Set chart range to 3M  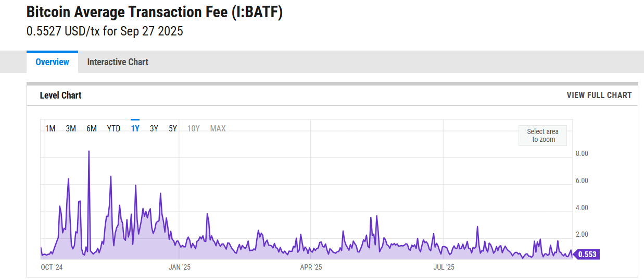coord(71,128)
